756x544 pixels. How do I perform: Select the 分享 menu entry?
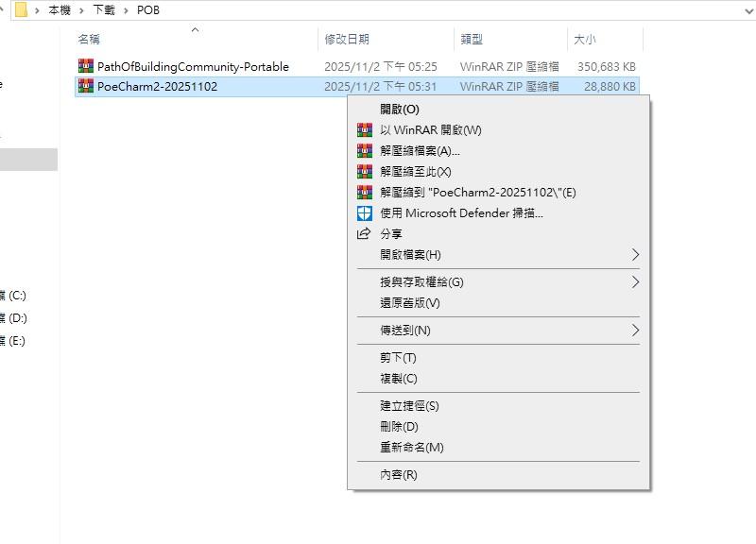pyautogui.click(x=499, y=233)
